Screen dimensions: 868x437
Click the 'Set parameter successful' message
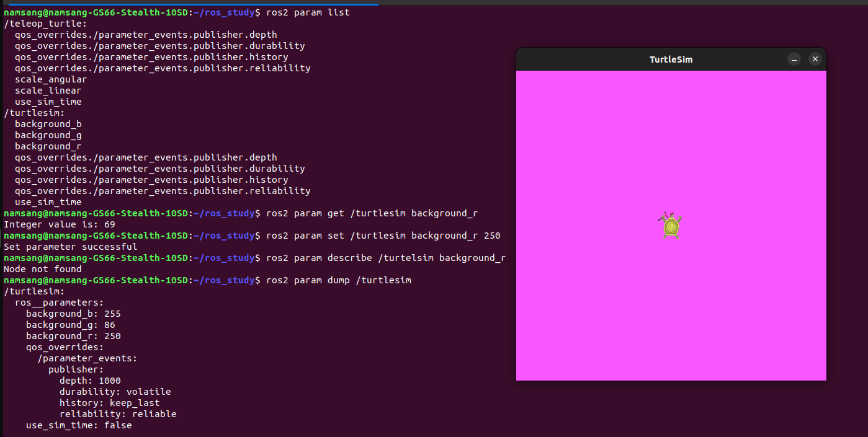coord(71,247)
